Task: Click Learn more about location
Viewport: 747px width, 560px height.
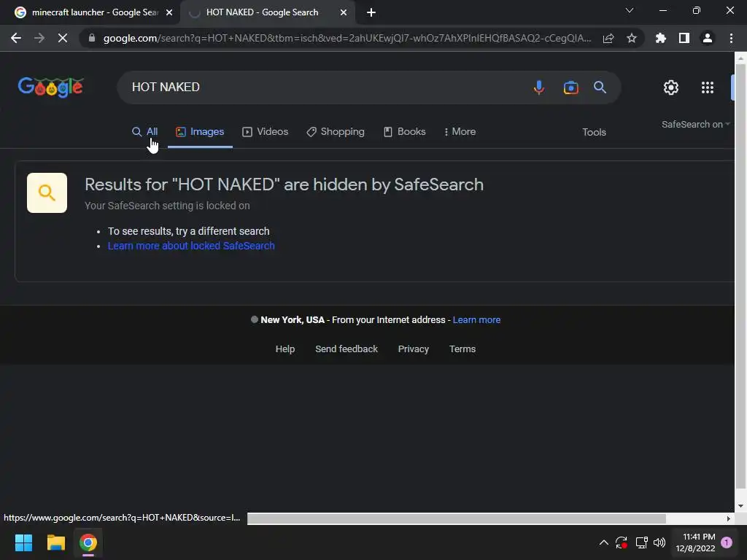Action: 476,320
